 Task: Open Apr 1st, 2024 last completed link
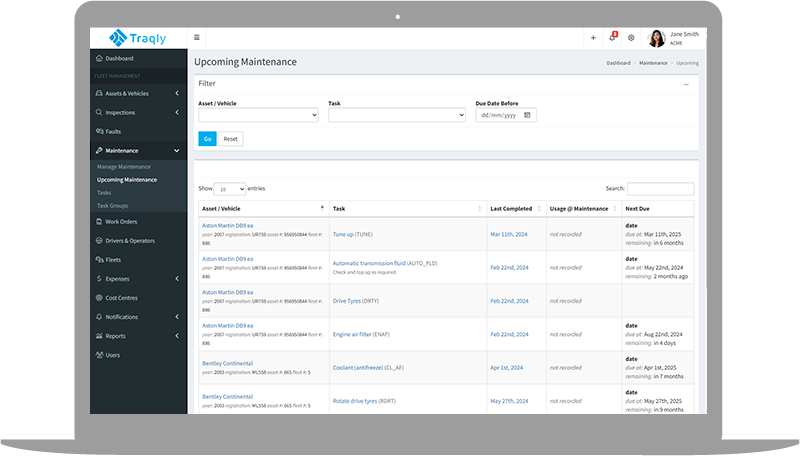click(x=507, y=367)
